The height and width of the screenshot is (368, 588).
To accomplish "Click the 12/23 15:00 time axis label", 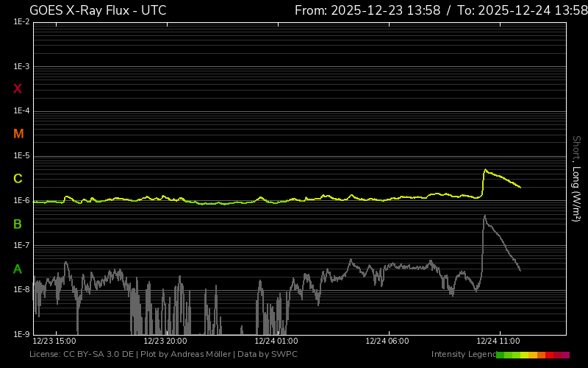I will click(x=54, y=342).
